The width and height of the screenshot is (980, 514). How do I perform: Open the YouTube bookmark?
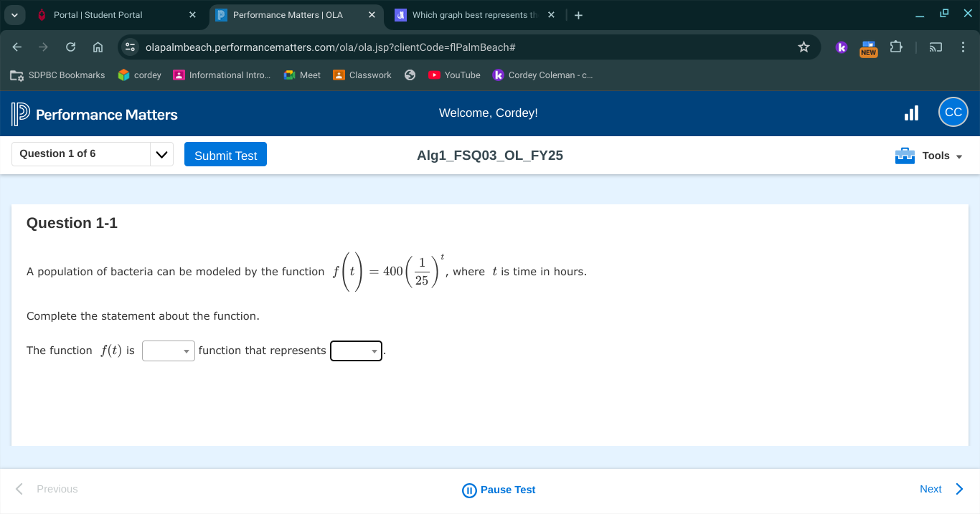(x=455, y=75)
